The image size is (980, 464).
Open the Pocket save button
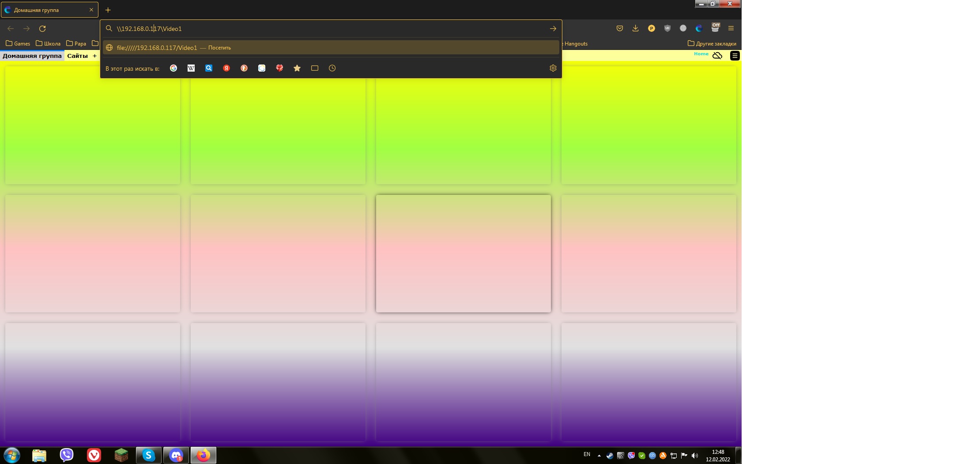pyautogui.click(x=620, y=28)
